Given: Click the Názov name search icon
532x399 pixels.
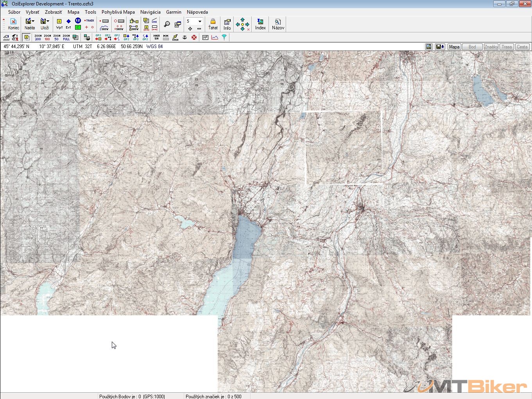Looking at the screenshot, I should click(x=278, y=24).
